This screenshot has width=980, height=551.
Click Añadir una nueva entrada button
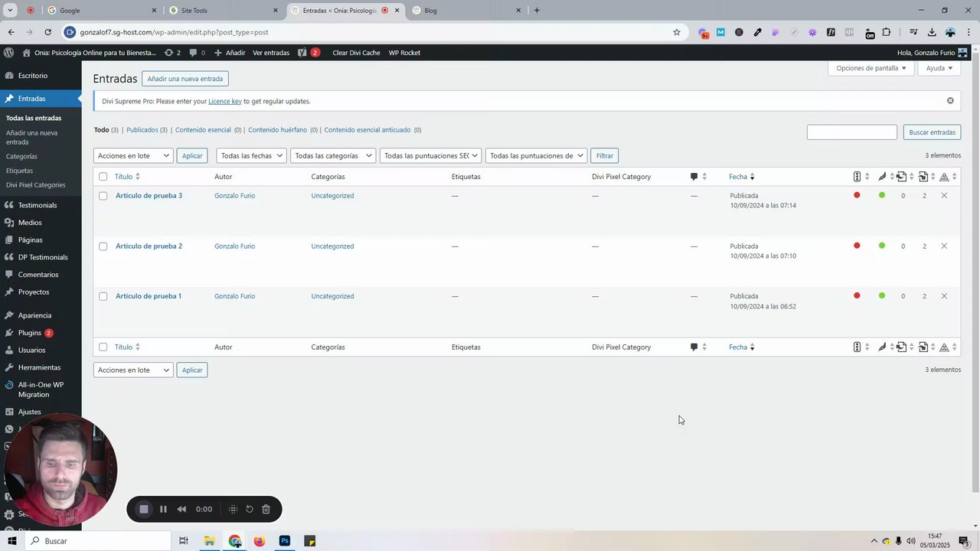coord(185,79)
